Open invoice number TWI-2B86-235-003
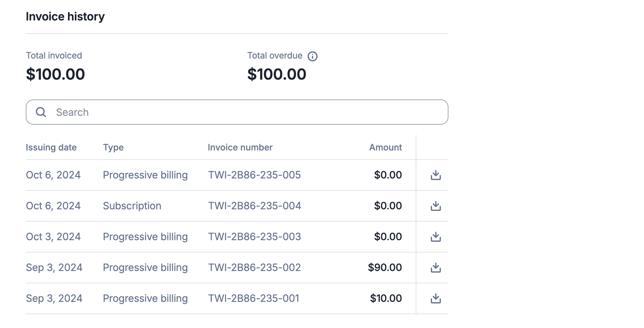Viewport: 644px width, 328px height. (254, 237)
